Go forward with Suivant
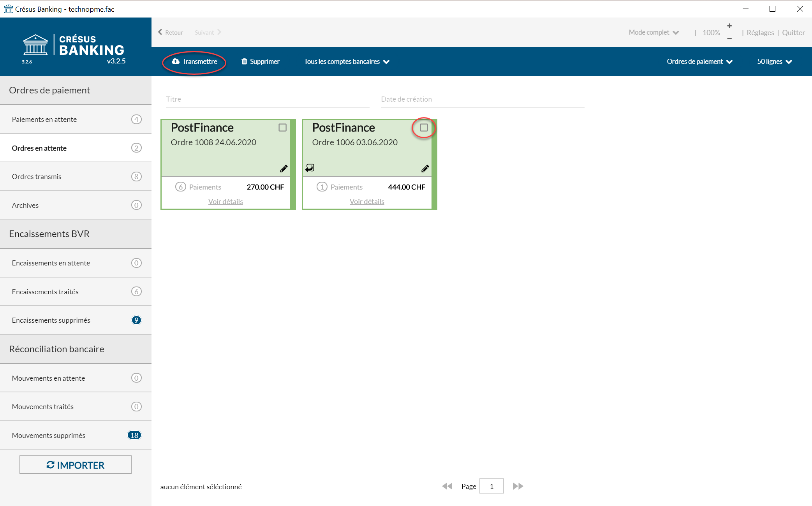 (x=208, y=32)
